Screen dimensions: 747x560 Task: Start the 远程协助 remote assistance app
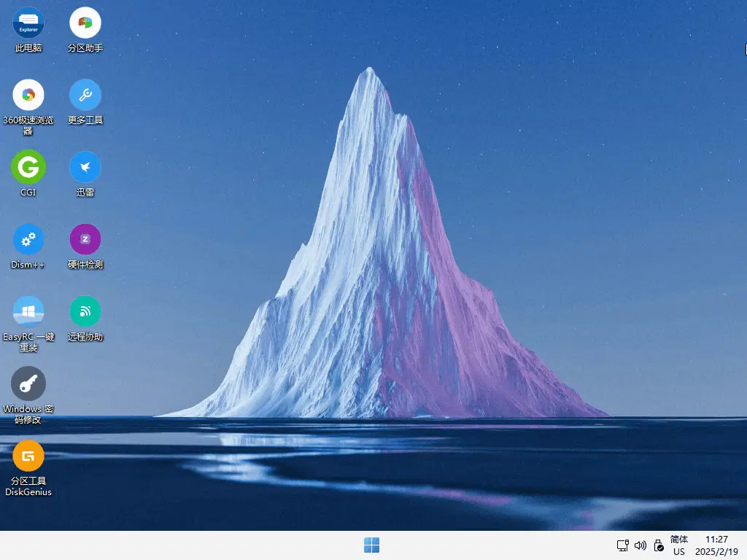[85, 312]
